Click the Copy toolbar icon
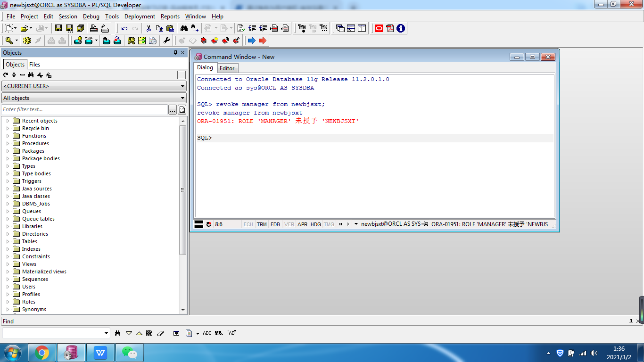 pyautogui.click(x=159, y=28)
